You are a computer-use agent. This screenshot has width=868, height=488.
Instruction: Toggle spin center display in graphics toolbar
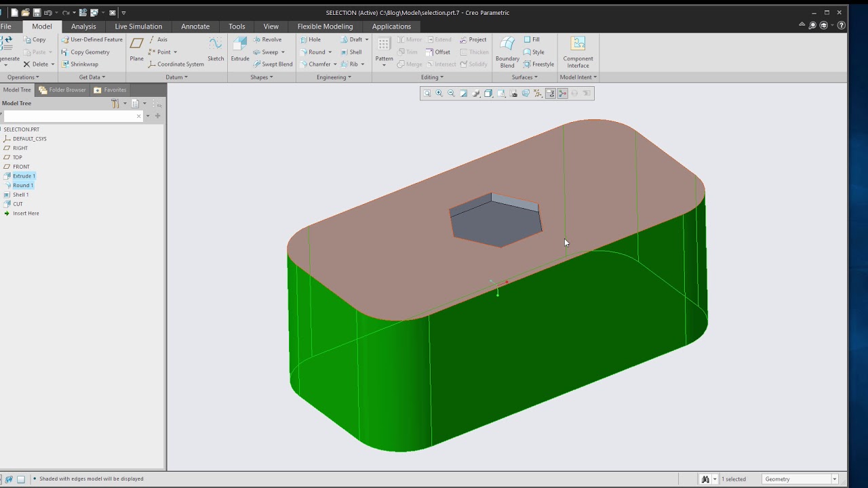[x=563, y=94]
